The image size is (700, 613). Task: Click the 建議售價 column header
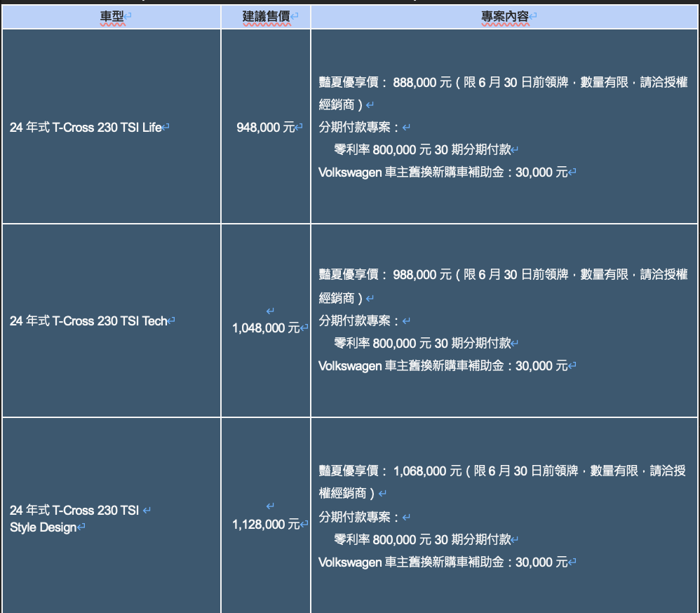265,16
